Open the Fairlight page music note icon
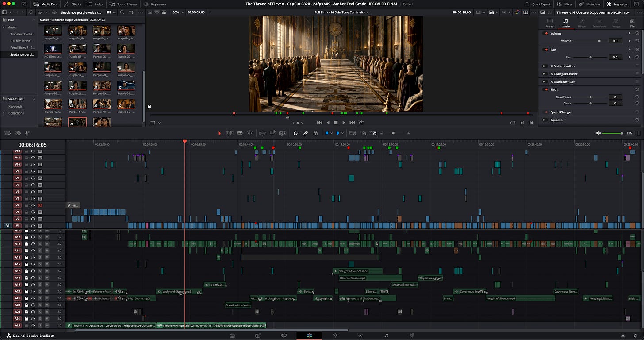This screenshot has height=340, width=644. pos(386,336)
